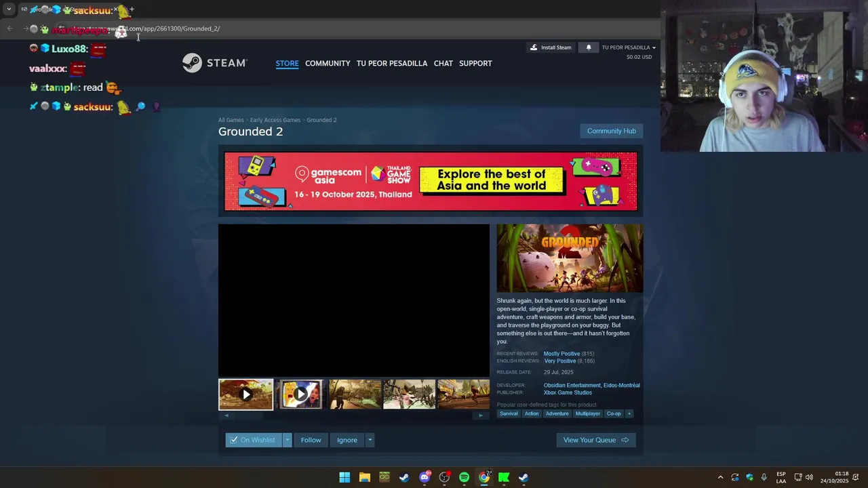Screen dimensions: 868x488
Task: Open the Windows Start menu
Action: pyautogui.click(x=344, y=477)
